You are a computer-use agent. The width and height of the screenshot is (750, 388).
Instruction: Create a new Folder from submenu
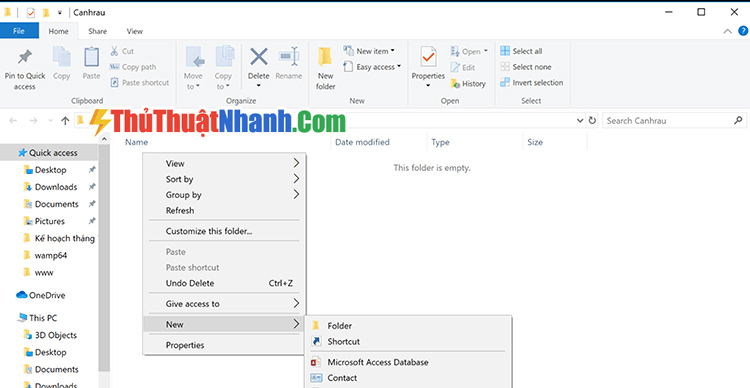[408, 326]
